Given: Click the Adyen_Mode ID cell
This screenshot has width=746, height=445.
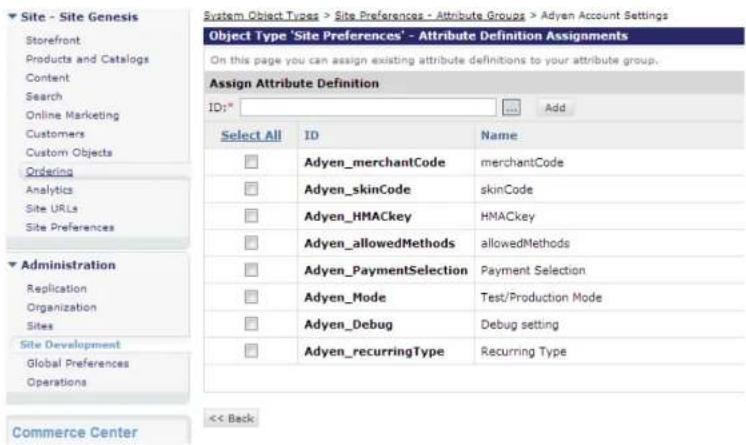Looking at the screenshot, I should [x=345, y=297].
